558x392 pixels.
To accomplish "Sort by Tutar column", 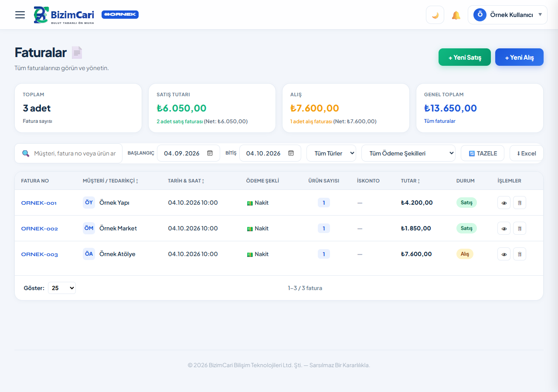I will (x=411, y=181).
